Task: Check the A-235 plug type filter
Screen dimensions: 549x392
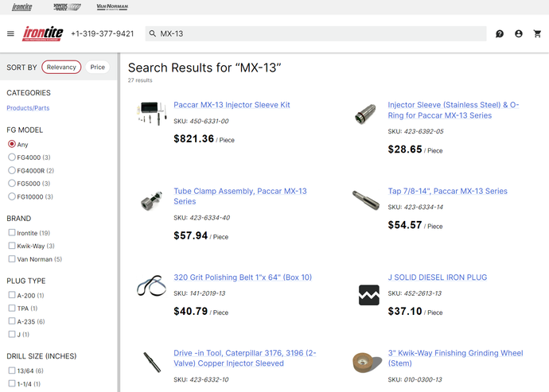Action: tap(12, 321)
